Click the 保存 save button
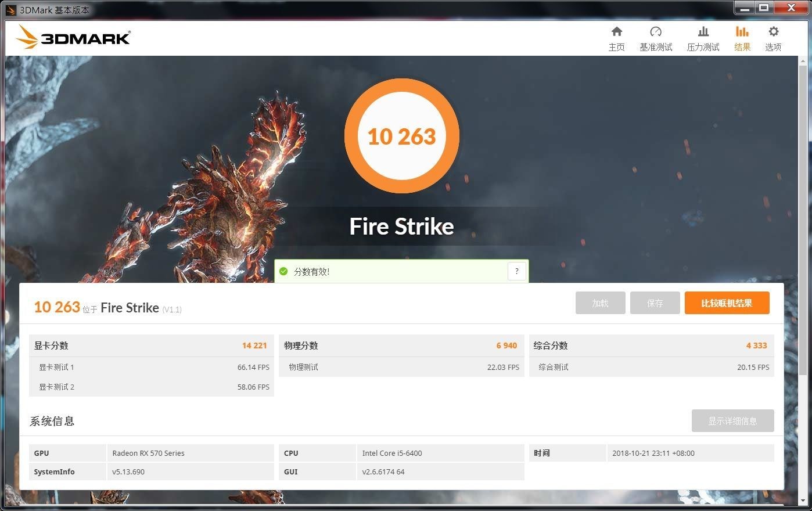Image resolution: width=812 pixels, height=511 pixels. point(655,303)
